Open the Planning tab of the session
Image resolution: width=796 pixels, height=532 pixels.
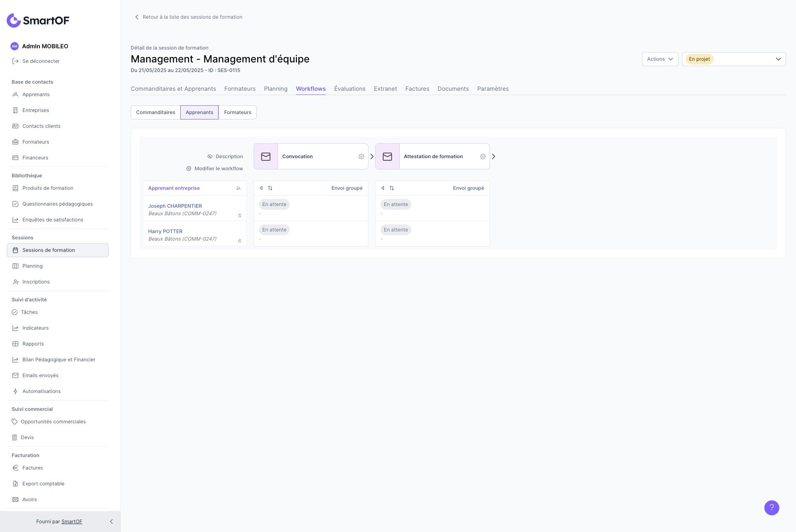(x=276, y=89)
